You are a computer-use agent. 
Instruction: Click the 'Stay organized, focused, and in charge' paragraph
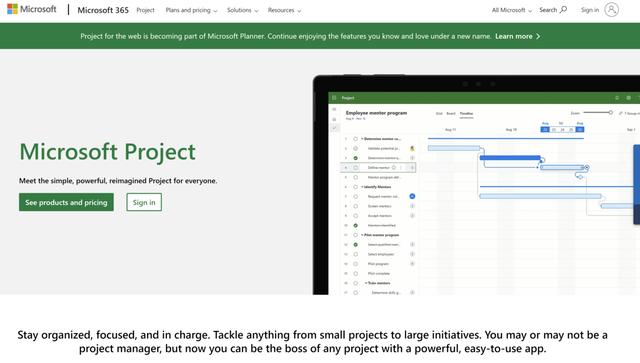click(312, 342)
